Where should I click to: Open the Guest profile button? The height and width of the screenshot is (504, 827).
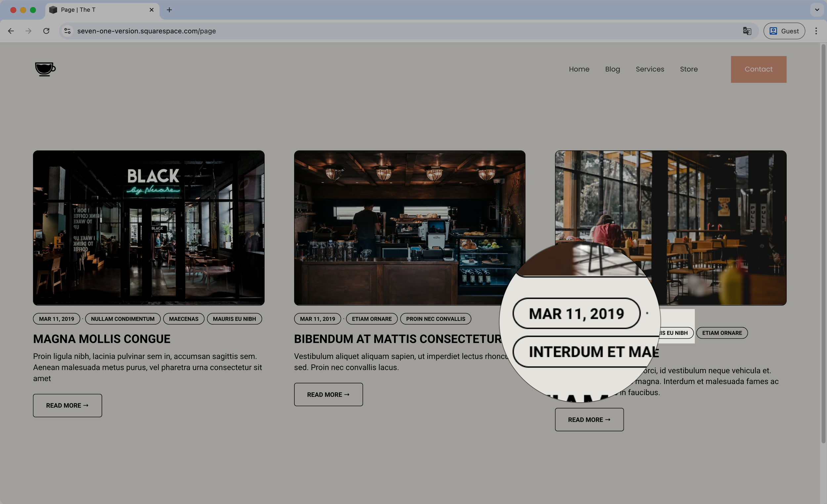pos(784,31)
